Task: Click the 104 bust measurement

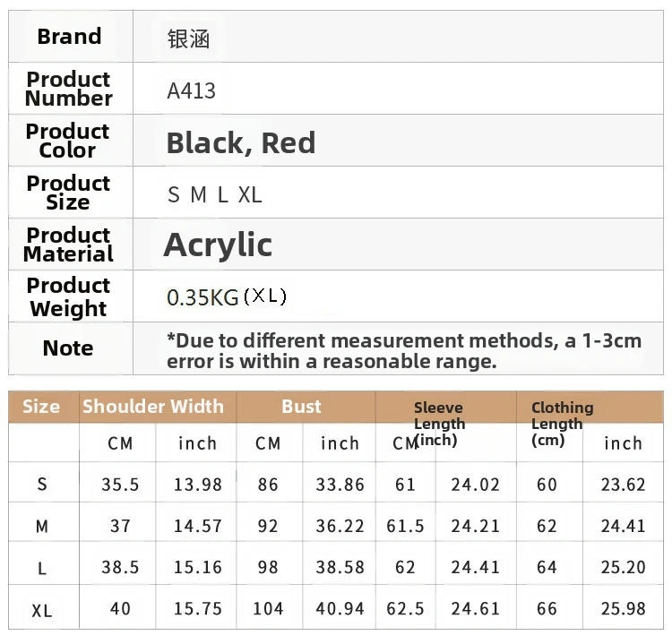Action: 268,609
